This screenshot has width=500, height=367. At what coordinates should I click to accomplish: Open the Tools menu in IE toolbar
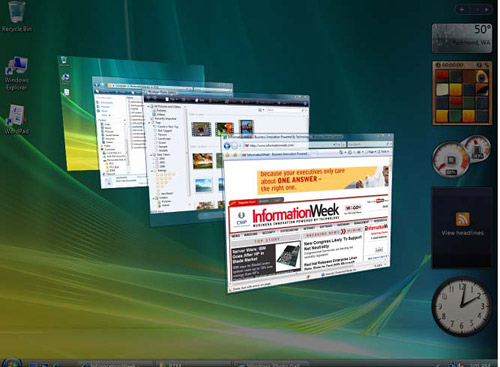[x=384, y=151]
